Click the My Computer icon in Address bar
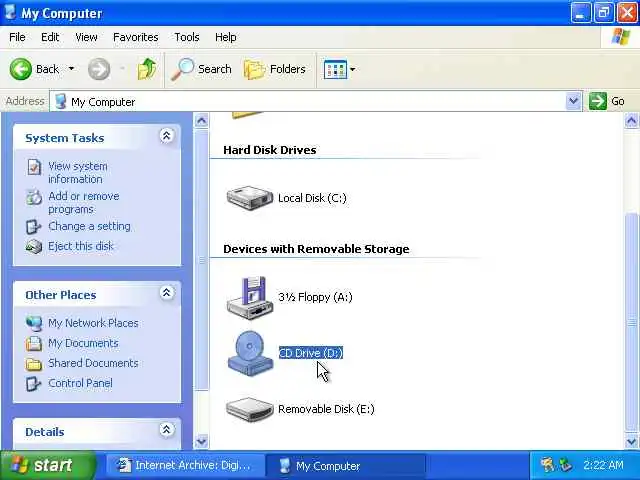 [60, 102]
